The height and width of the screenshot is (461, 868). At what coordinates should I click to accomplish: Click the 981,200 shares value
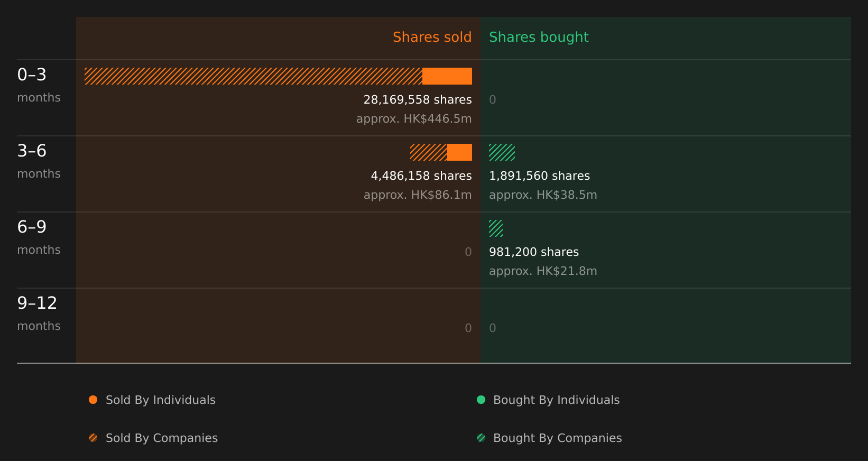point(534,252)
